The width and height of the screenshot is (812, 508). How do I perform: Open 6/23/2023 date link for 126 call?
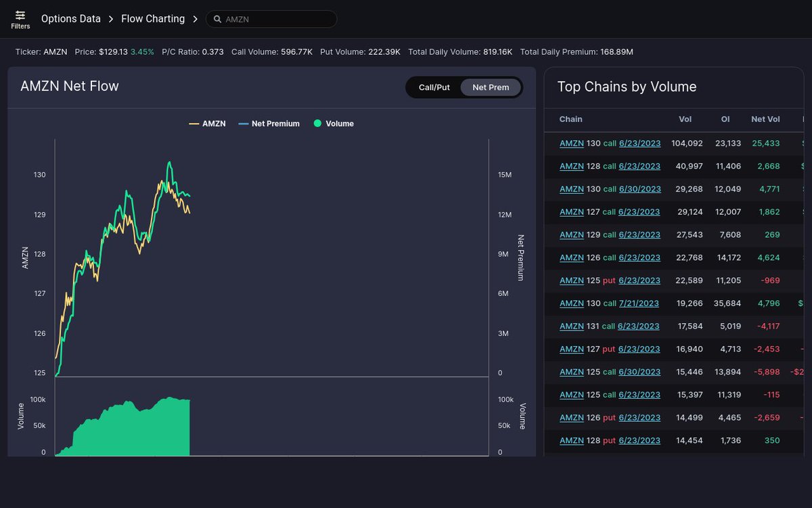(x=639, y=258)
